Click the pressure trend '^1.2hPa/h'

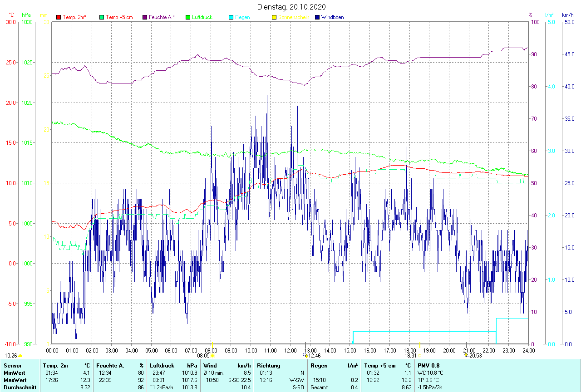coord(162,387)
